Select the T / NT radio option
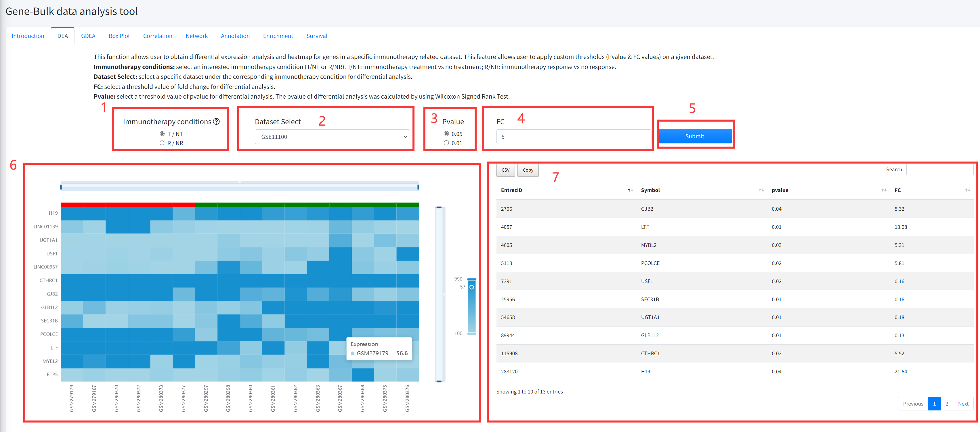Image resolution: width=980 pixels, height=432 pixels. click(x=162, y=134)
